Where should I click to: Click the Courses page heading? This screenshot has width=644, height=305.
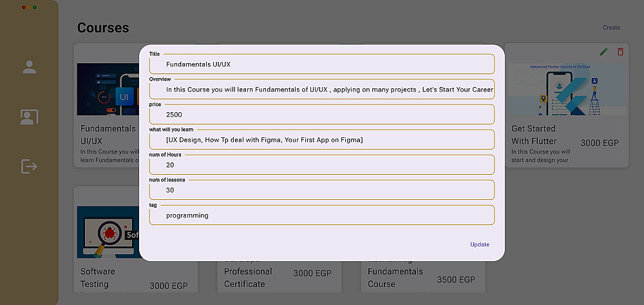click(x=103, y=28)
